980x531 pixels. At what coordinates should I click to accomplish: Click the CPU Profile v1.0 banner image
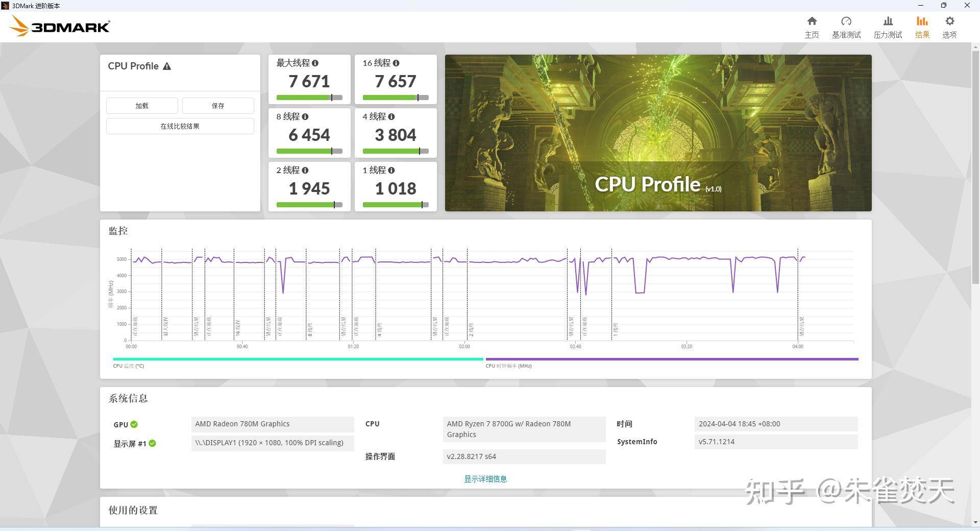pyautogui.click(x=658, y=133)
